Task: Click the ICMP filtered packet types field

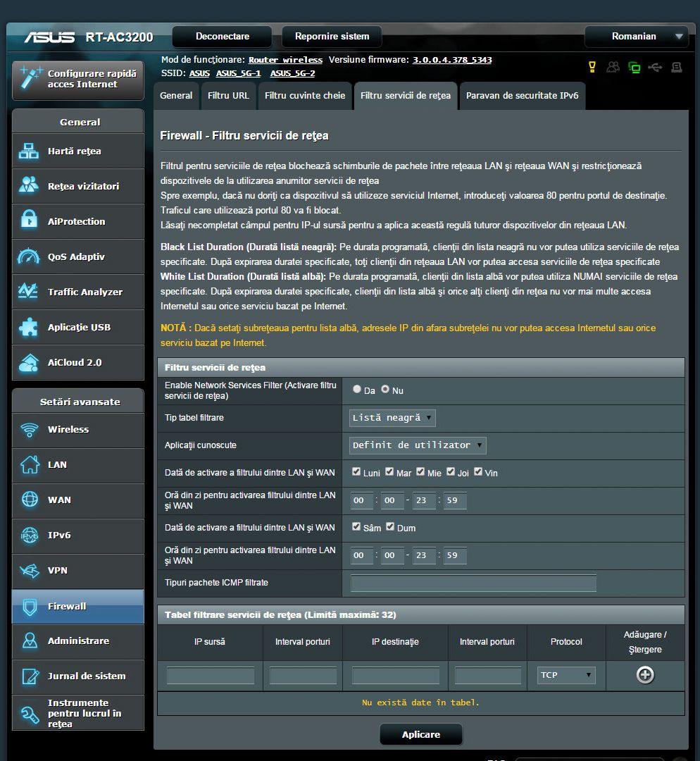Action: 473,583
